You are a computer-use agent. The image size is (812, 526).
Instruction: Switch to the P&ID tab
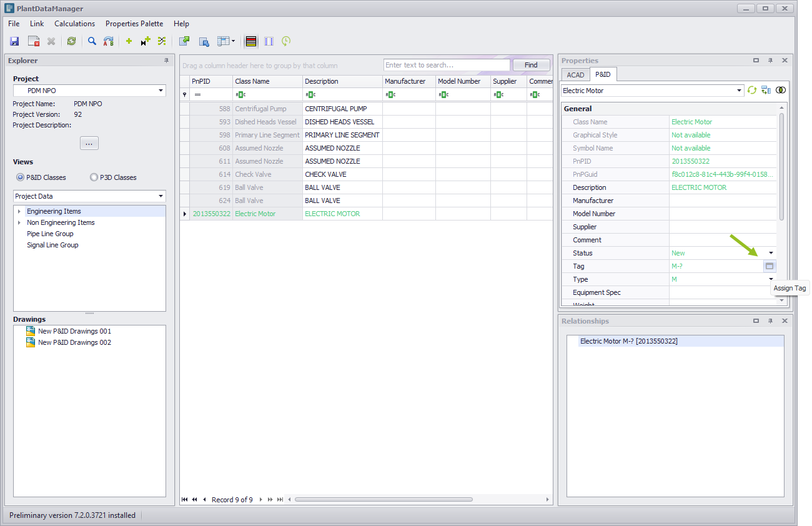click(603, 74)
